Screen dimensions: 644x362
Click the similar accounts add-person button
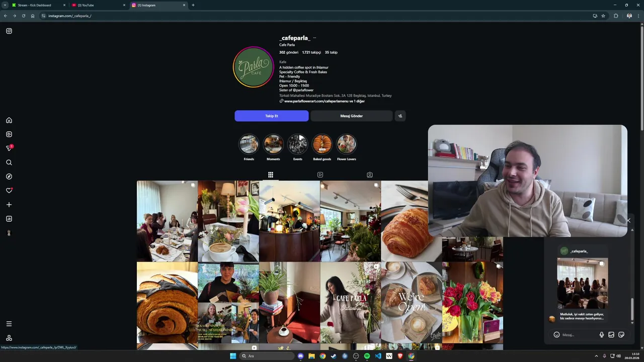[400, 116]
